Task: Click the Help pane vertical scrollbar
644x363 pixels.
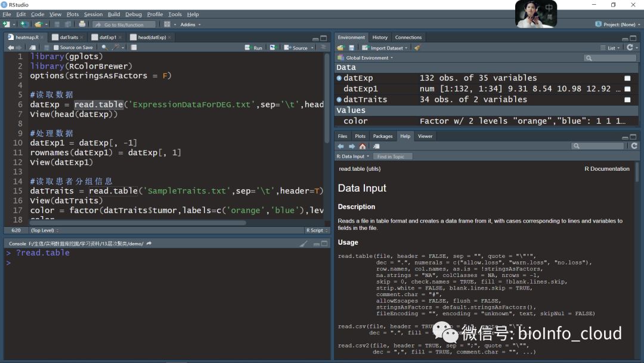Action: (637, 172)
